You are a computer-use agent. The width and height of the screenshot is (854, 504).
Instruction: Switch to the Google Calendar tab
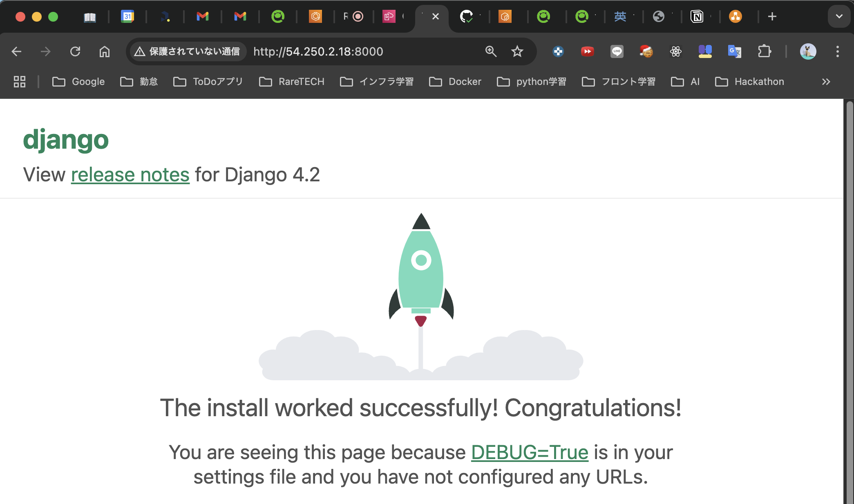coord(127,16)
